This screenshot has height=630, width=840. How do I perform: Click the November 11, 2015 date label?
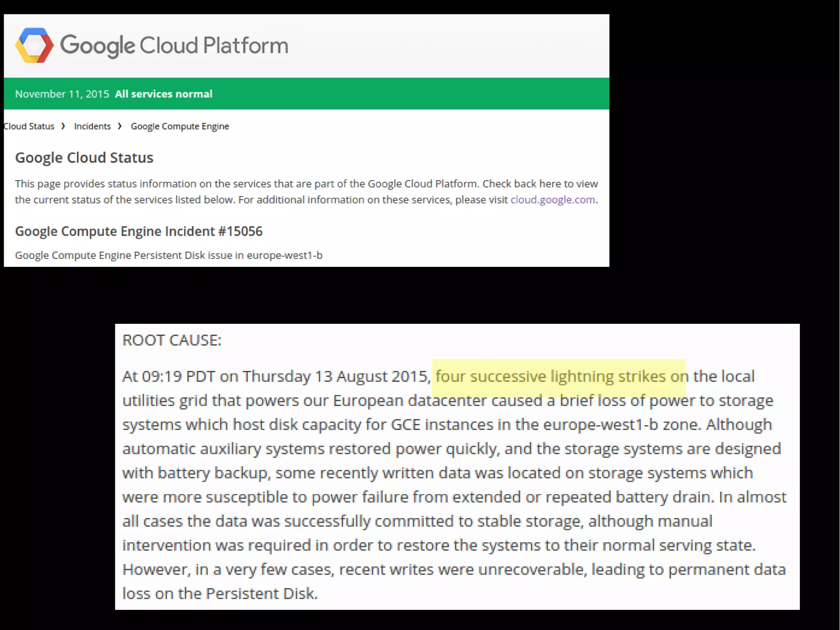[x=62, y=94]
